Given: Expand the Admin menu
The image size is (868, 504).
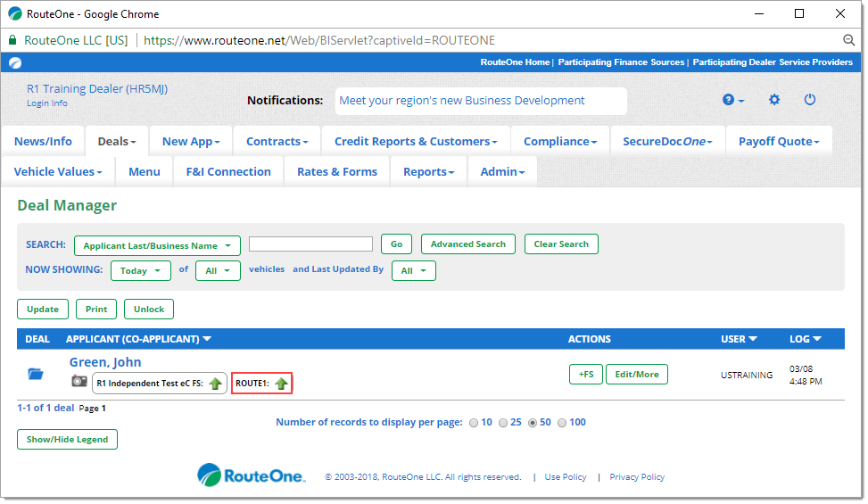Looking at the screenshot, I should [x=502, y=172].
